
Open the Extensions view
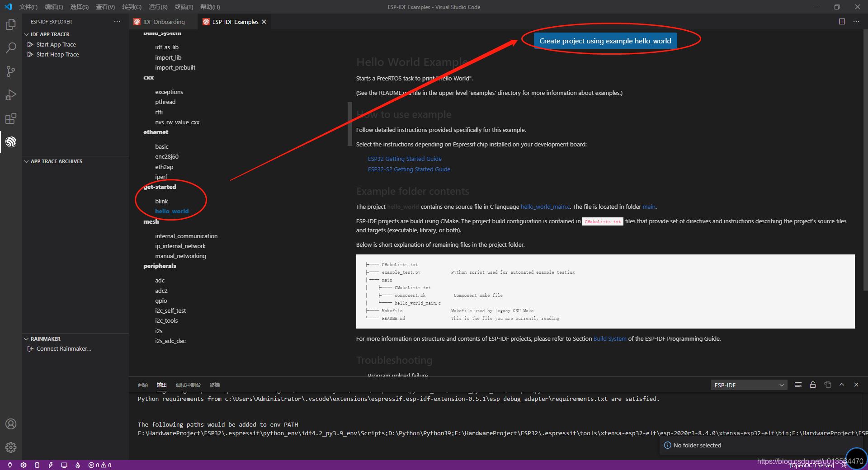point(11,118)
